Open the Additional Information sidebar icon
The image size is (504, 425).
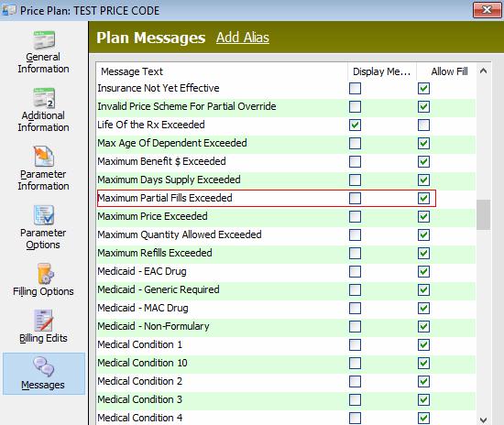[44, 98]
